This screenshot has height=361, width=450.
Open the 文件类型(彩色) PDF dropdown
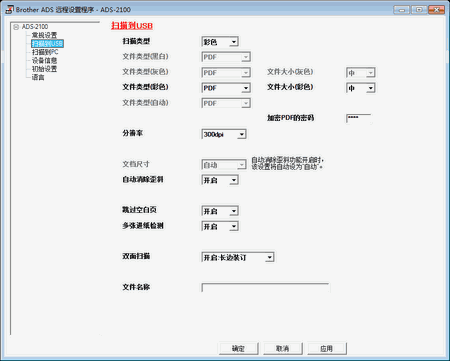point(226,88)
